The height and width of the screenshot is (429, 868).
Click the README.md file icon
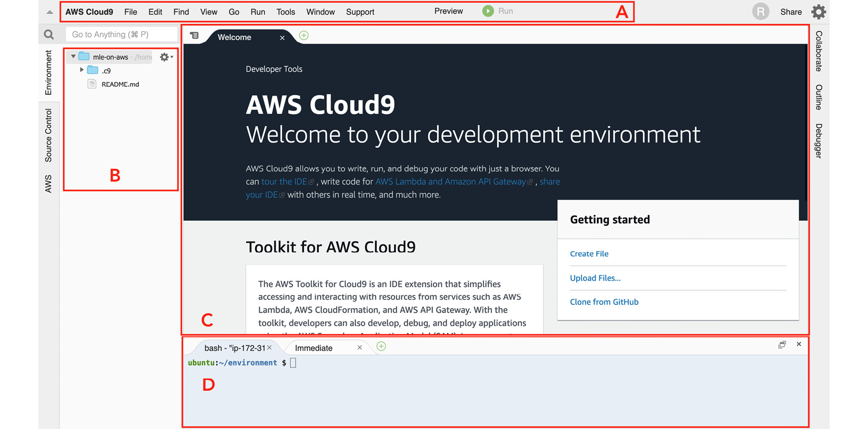92,84
